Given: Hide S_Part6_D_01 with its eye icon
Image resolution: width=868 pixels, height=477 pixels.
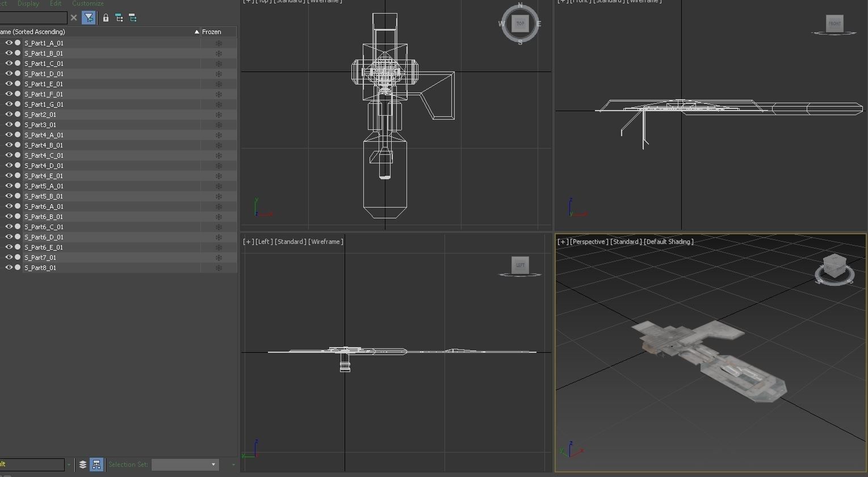Looking at the screenshot, I should [x=9, y=237].
